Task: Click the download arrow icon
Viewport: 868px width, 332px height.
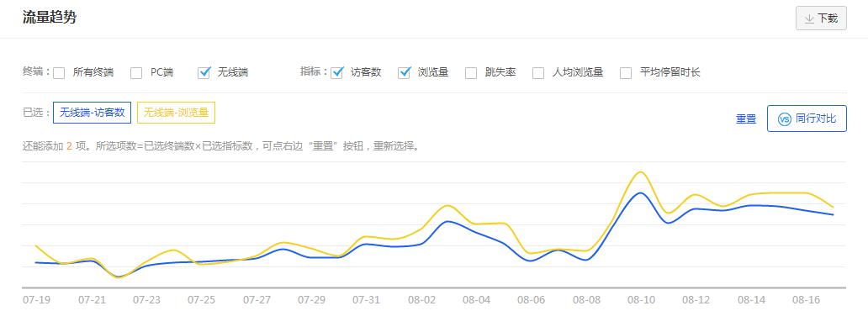Action: pyautogui.click(x=809, y=18)
